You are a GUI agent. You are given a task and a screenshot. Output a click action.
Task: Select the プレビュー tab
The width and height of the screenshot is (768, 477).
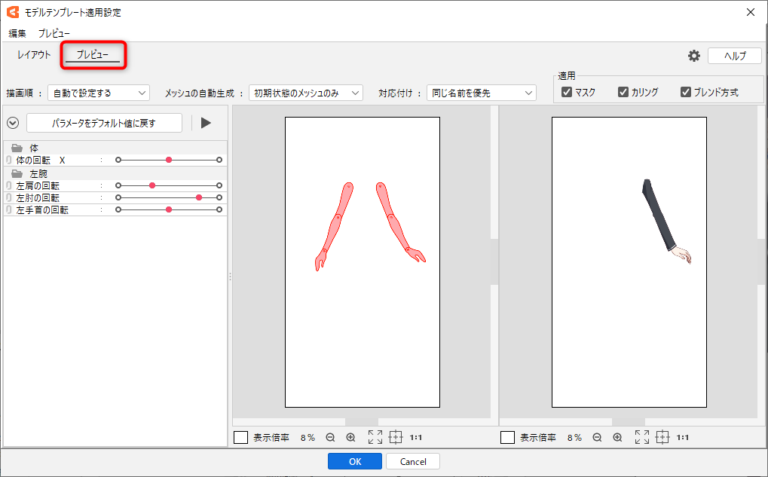pyautogui.click(x=93, y=55)
